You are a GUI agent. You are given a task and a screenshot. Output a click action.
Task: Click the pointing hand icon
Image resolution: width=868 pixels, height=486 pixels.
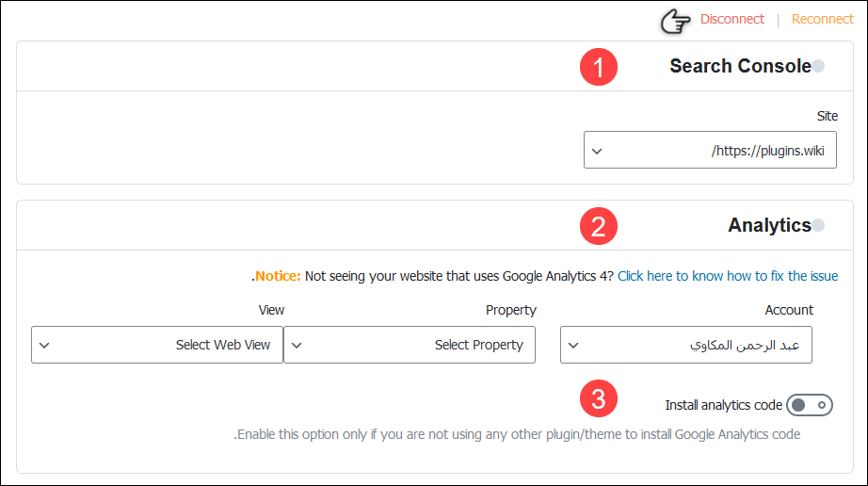(675, 21)
